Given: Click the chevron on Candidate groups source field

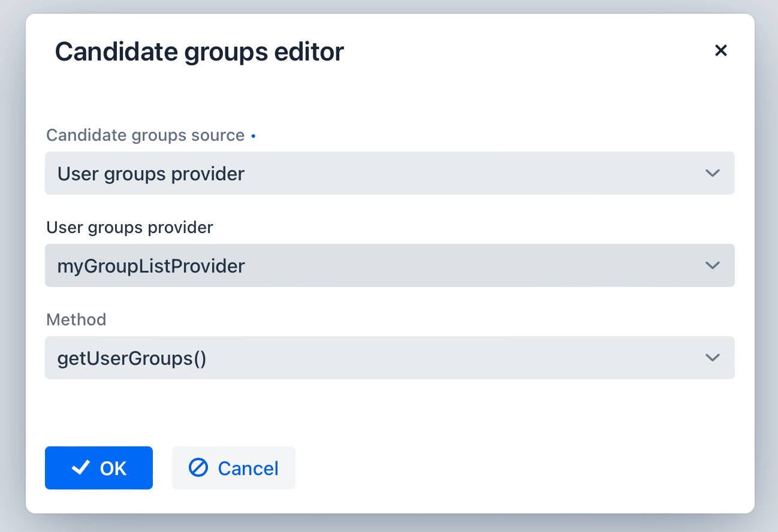Looking at the screenshot, I should point(713,173).
